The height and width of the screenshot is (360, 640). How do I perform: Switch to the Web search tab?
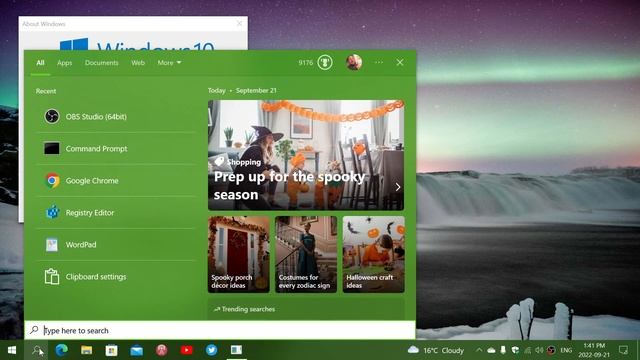(x=138, y=63)
